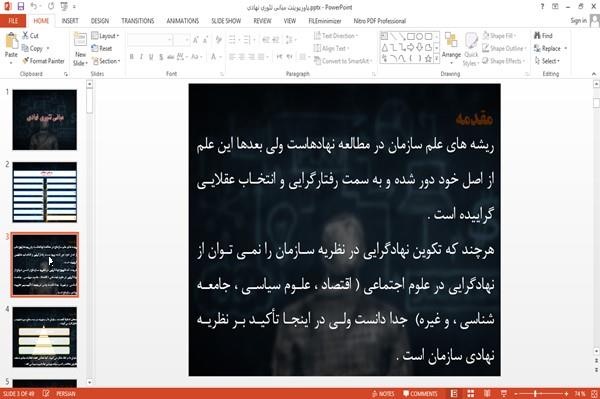Toggle text Shadow button
Viewport: 600px width, 399px height.
pyautogui.click(x=161, y=57)
